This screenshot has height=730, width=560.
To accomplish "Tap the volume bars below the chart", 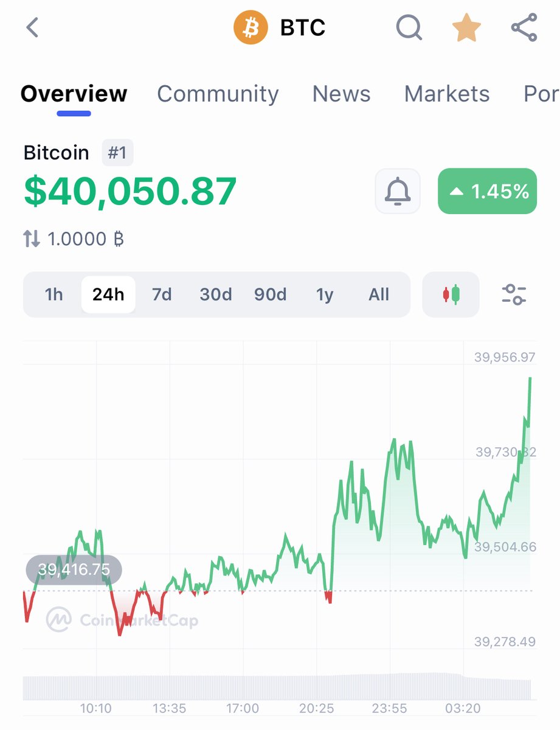I will pyautogui.click(x=277, y=686).
